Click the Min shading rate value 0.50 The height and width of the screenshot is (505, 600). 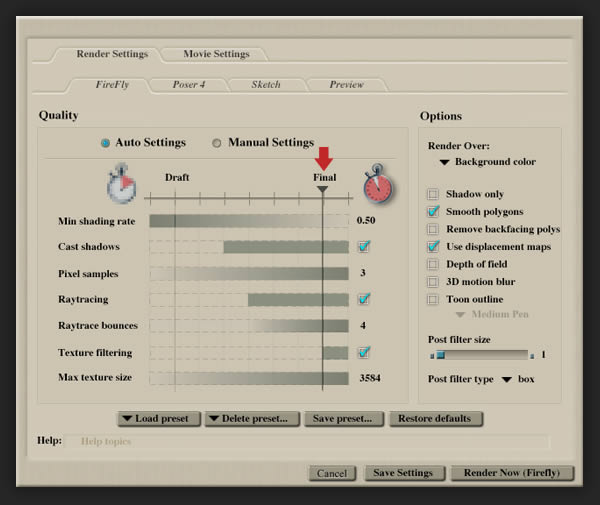(366, 221)
